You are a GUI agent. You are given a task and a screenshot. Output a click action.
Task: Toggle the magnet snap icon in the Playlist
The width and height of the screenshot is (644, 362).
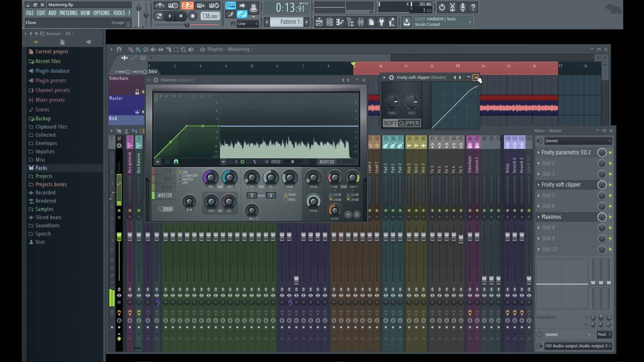tap(119, 50)
